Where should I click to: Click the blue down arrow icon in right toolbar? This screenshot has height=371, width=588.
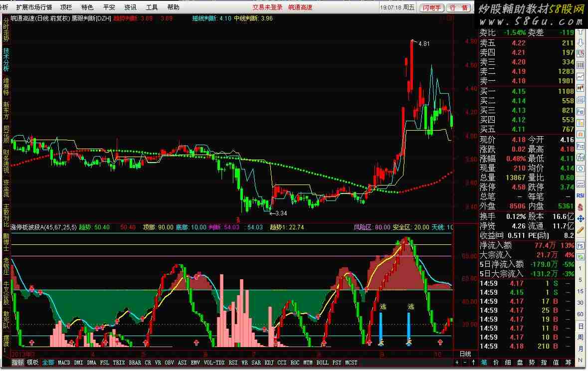point(580,42)
